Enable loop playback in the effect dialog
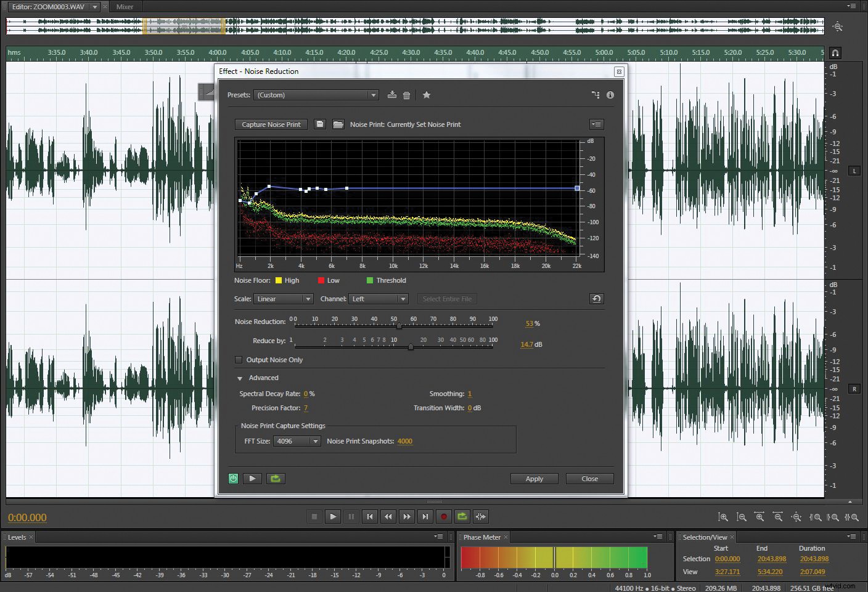This screenshot has height=592, width=868. (x=276, y=479)
